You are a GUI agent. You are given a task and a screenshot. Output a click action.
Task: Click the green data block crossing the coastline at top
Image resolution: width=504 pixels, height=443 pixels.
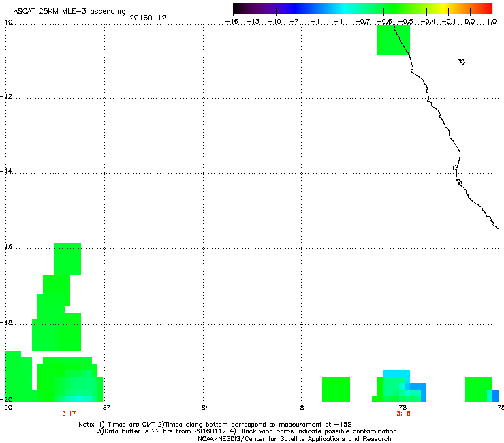[394, 40]
